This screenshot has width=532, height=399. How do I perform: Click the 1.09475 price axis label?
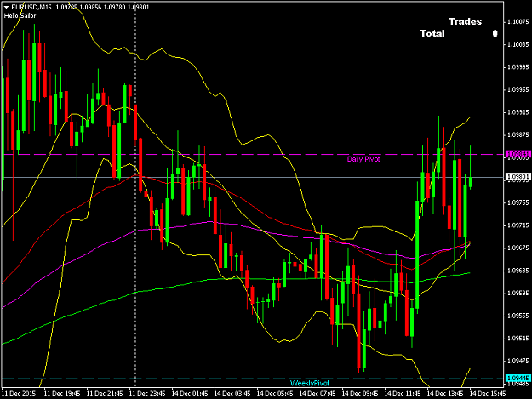pos(518,361)
